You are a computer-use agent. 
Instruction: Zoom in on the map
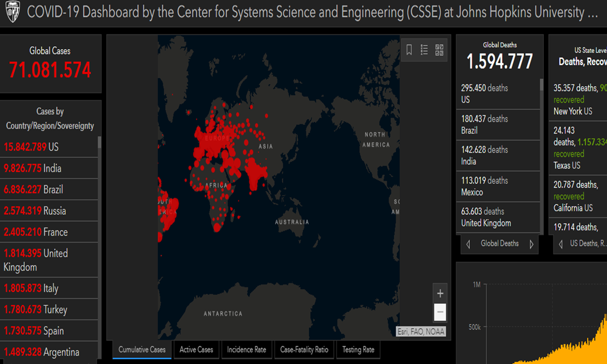pos(440,294)
